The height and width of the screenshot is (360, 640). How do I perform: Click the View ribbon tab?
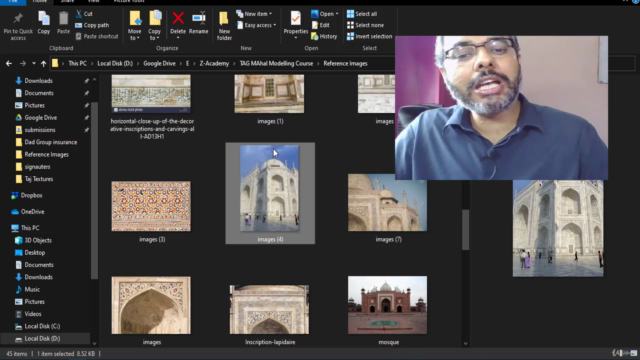pos(93,2)
